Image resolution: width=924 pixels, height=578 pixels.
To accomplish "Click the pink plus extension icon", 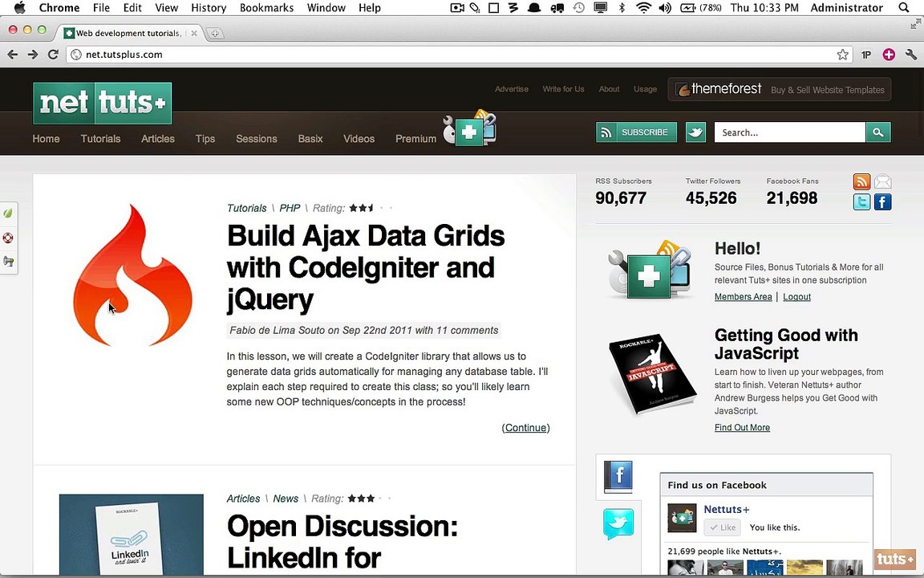I will point(889,55).
